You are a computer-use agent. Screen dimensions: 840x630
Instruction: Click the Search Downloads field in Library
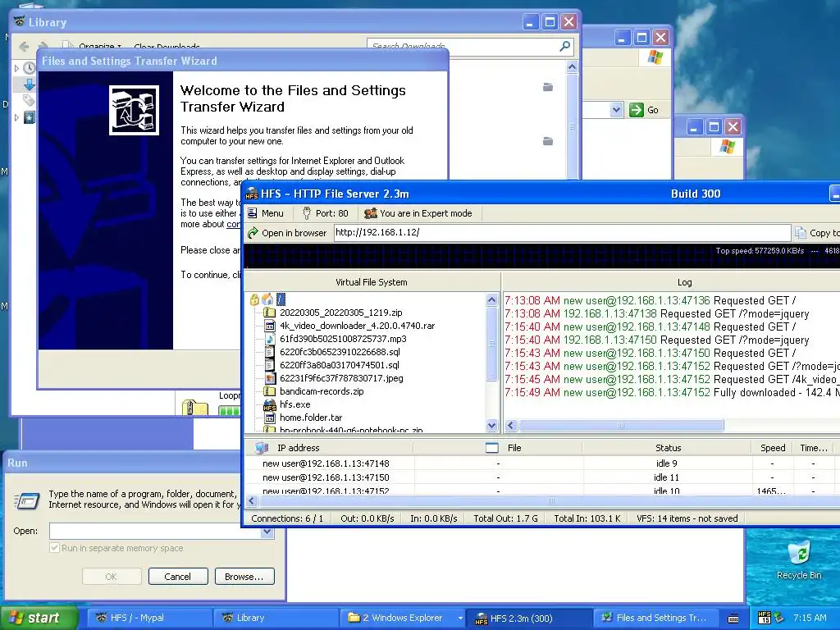tap(463, 47)
